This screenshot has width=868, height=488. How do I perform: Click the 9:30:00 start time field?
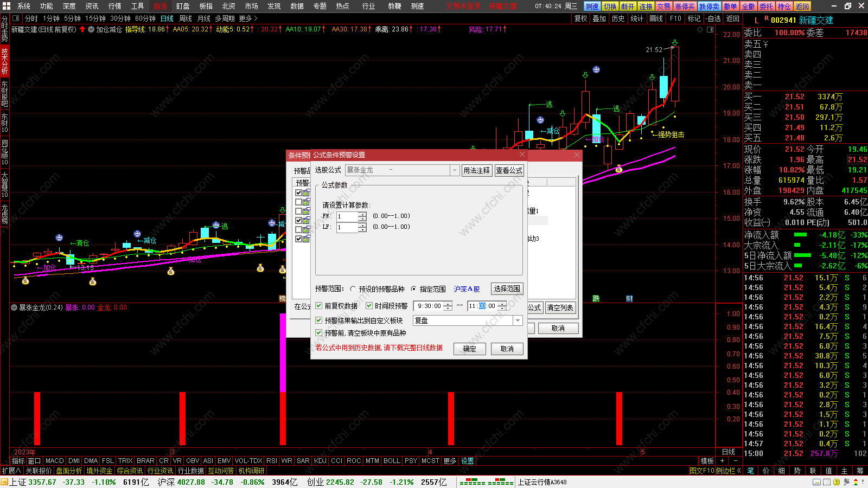[429, 306]
